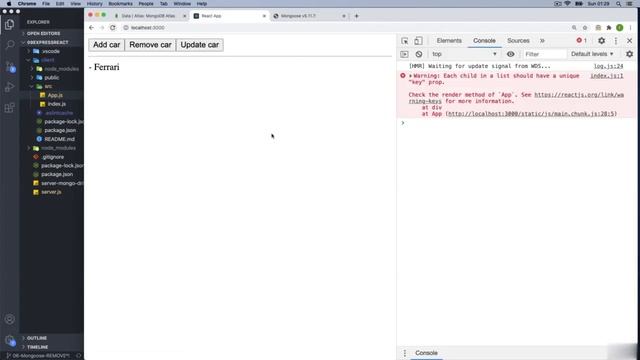The width and height of the screenshot is (640, 360).
Task: Switch to Console tab in DevTools
Action: (x=484, y=41)
